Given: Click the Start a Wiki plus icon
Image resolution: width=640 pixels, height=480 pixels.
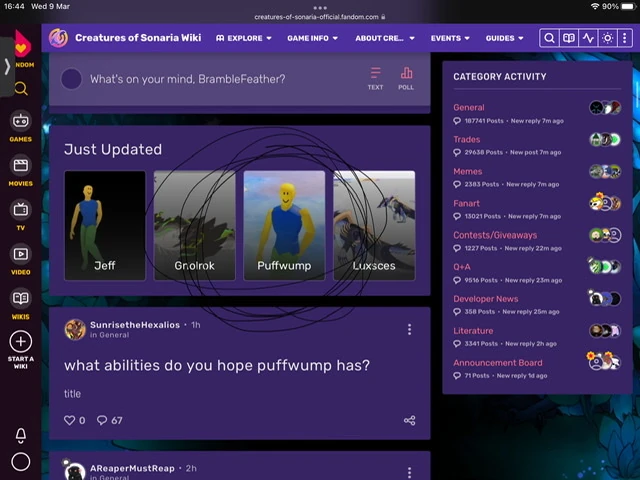Looking at the screenshot, I should pyautogui.click(x=21, y=342).
